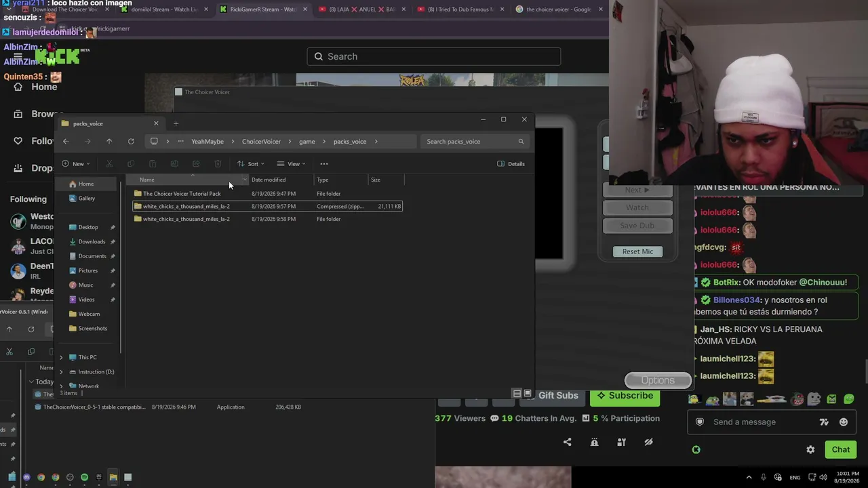This screenshot has height=488, width=868.
Task: Open Kick chat settings gear
Action: click(810, 449)
